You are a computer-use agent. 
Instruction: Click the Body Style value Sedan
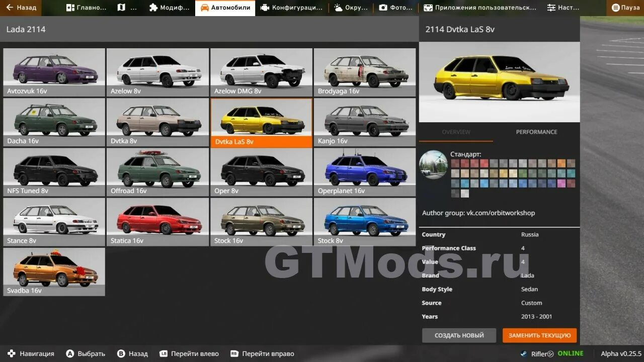point(529,289)
